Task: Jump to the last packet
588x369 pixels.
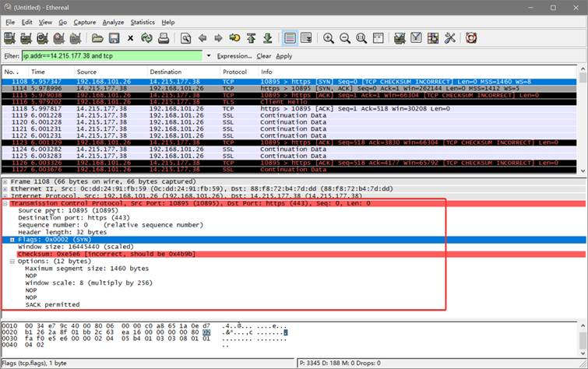Action: click(268, 38)
